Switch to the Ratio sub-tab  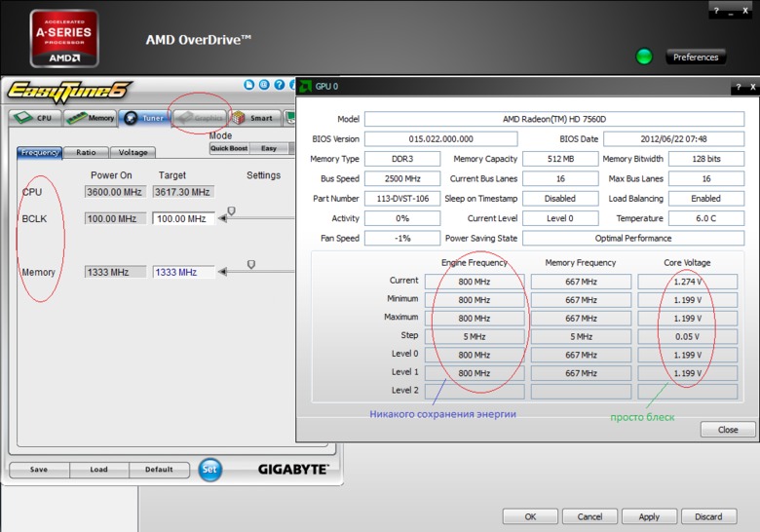coord(86,152)
